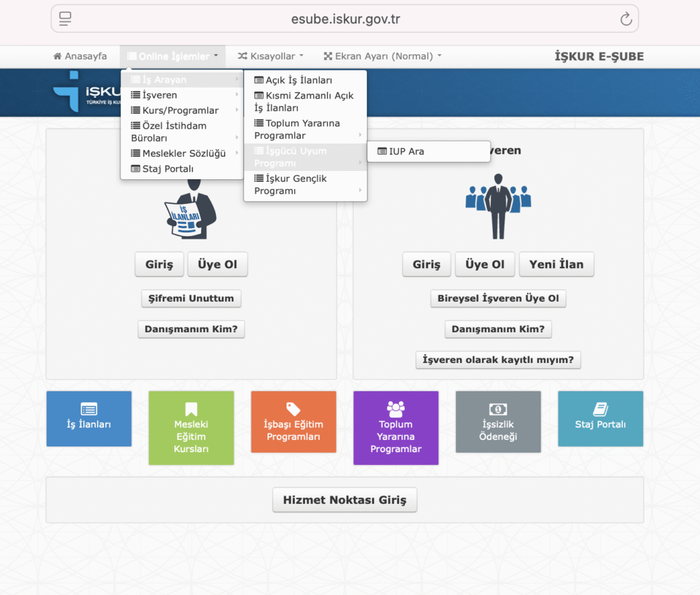The width and height of the screenshot is (700, 595).
Task: Click the icon beside Açık İş İlanları
Action: [x=259, y=80]
